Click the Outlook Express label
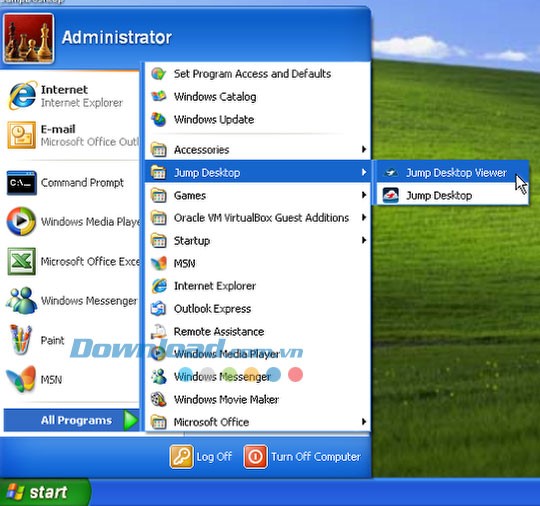540x506 pixels. tap(212, 309)
